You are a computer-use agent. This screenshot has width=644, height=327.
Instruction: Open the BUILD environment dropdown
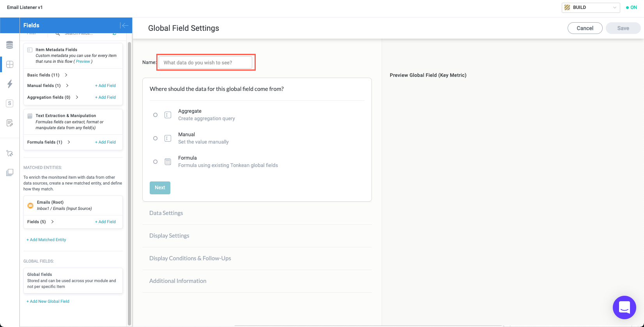(591, 7)
